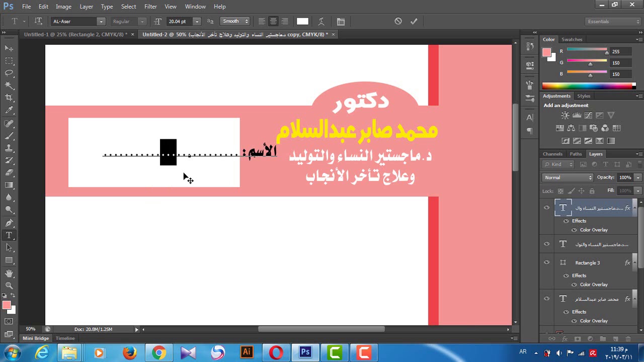Viewport: 644px width, 362px height.
Task: Toggle text orientation icon
Action: coord(38,21)
